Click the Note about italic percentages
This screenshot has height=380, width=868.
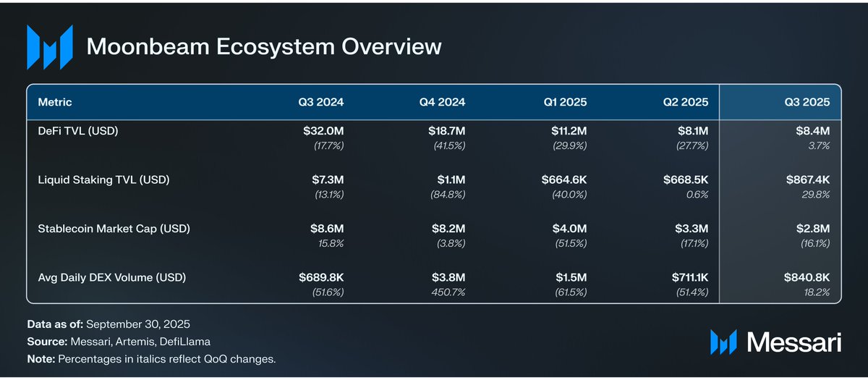click(x=151, y=359)
